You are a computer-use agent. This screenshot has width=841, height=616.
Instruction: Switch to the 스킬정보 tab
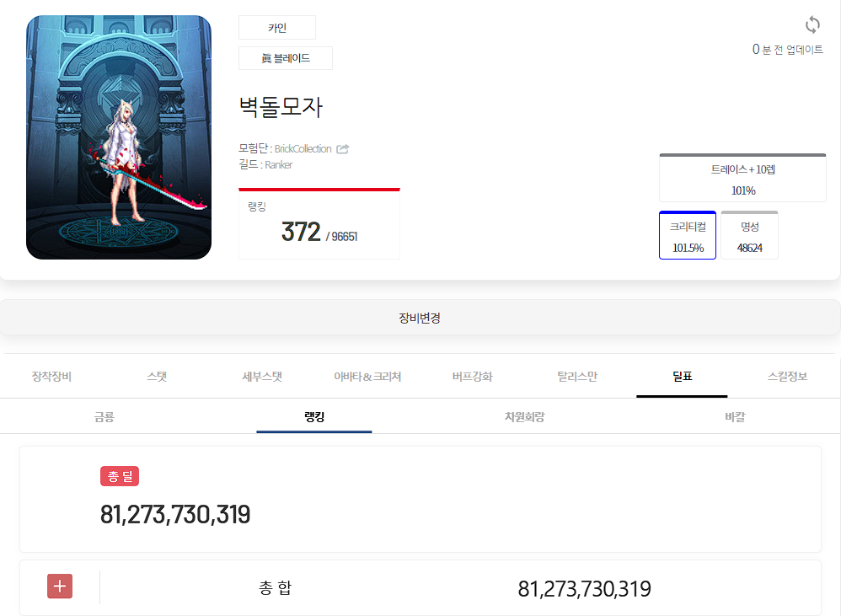pyautogui.click(x=787, y=377)
